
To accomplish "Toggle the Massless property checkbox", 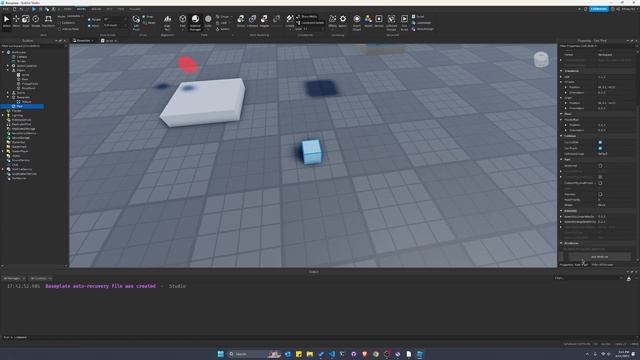I will [x=600, y=194].
